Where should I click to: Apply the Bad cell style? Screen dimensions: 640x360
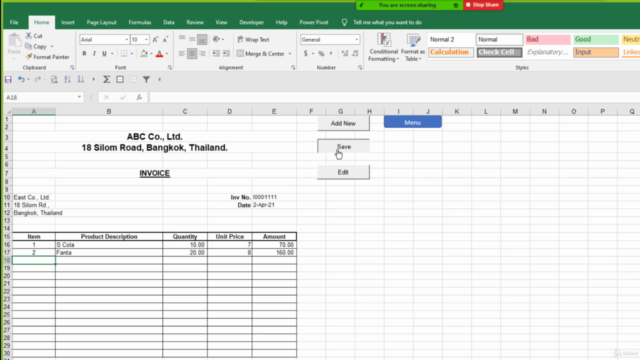pos(547,39)
